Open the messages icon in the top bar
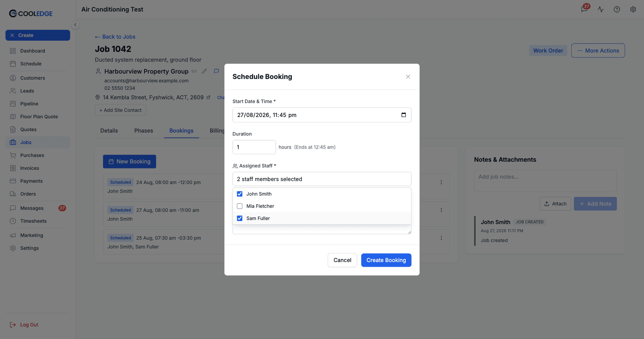 (x=584, y=9)
